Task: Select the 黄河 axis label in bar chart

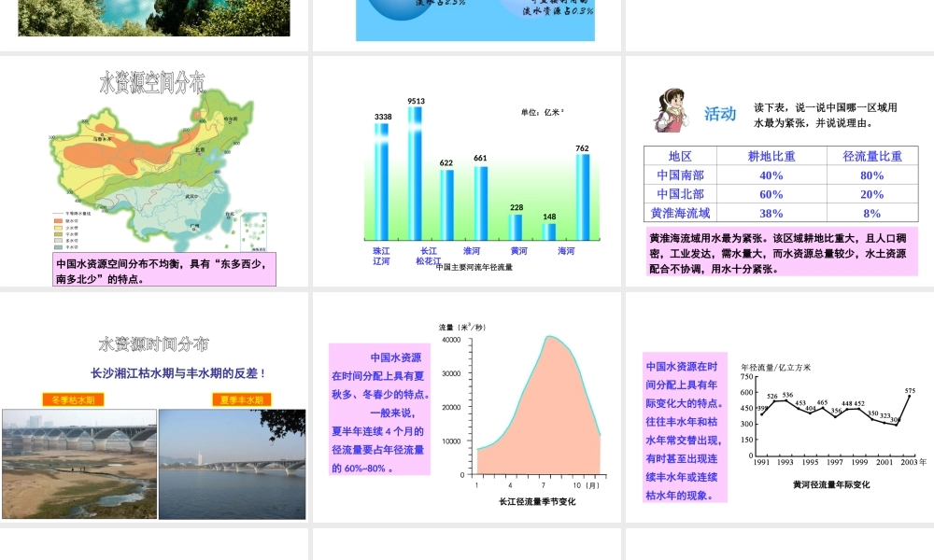Action: point(518,251)
